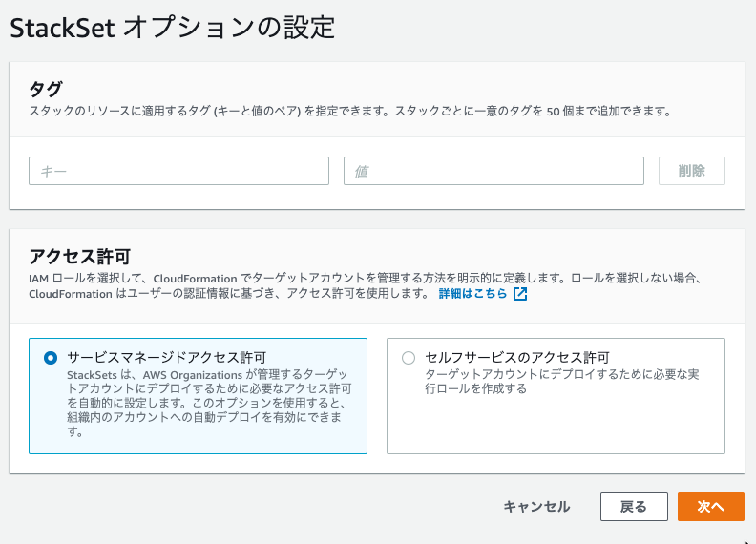Click the StackSets description in service-managed card
756x544 pixels.
209,403
